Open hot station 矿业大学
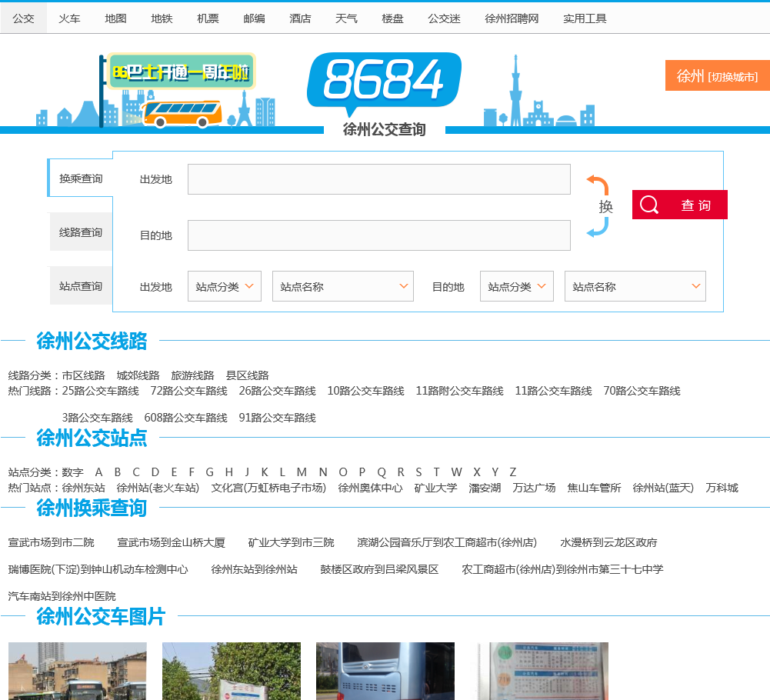 pyautogui.click(x=435, y=488)
